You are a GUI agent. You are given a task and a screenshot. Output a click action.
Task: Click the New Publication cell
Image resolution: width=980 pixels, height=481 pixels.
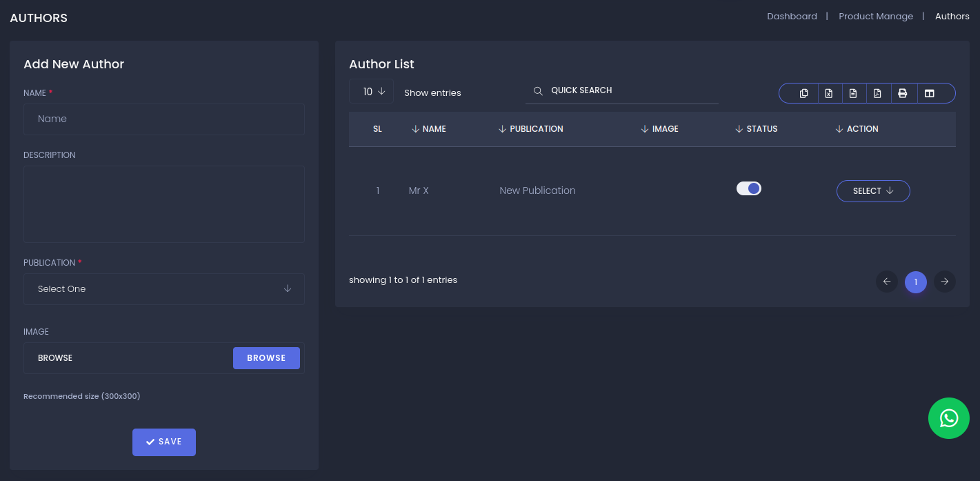point(537,190)
